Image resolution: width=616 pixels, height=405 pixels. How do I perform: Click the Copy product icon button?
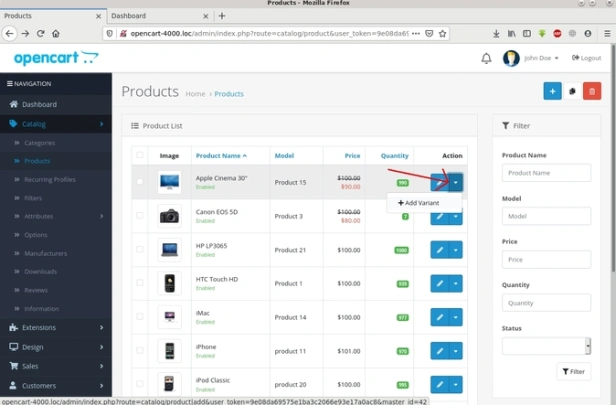click(572, 91)
